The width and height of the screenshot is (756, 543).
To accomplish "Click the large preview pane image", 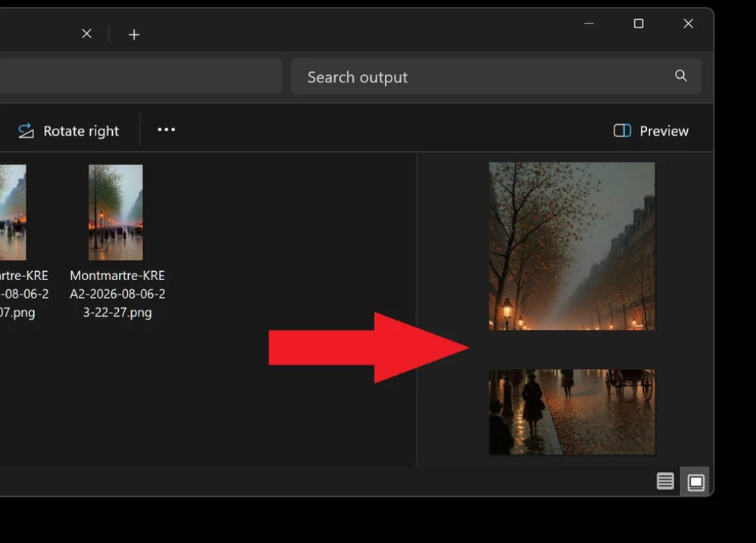I will coord(572,246).
